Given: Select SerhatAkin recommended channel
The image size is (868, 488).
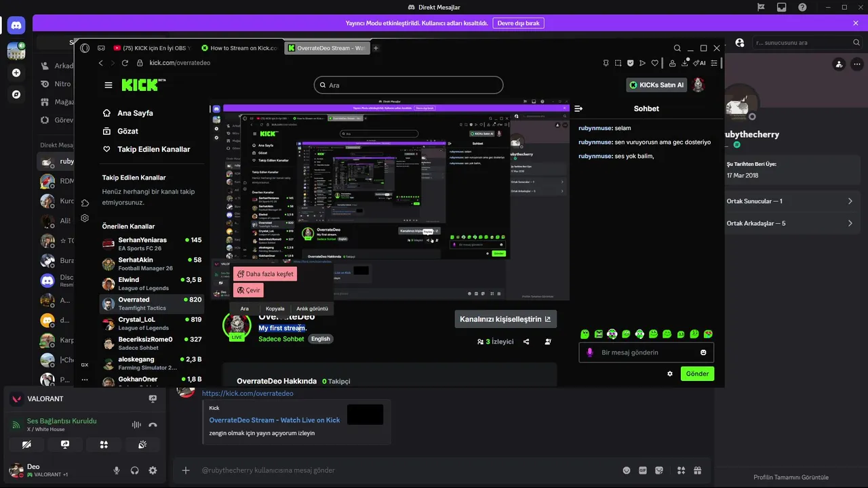Looking at the screenshot, I should [x=151, y=264].
